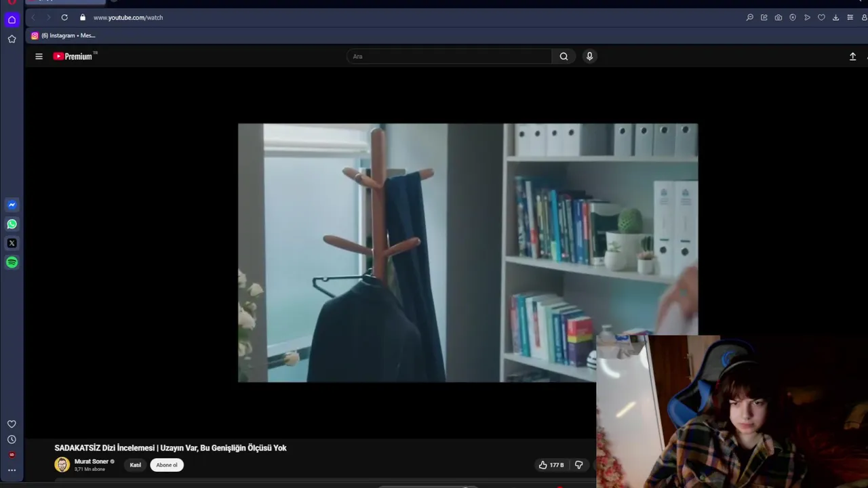Focus the YouTube 'Ara' search field
This screenshot has height=488, width=868.
point(449,56)
